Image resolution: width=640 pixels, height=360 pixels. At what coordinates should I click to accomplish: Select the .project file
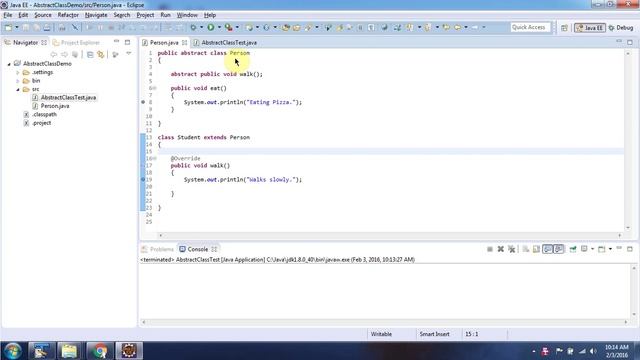(x=42, y=123)
